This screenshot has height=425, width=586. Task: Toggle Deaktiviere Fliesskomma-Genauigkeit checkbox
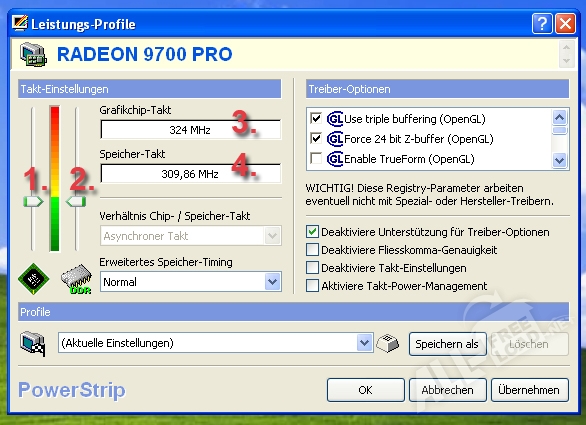312,249
